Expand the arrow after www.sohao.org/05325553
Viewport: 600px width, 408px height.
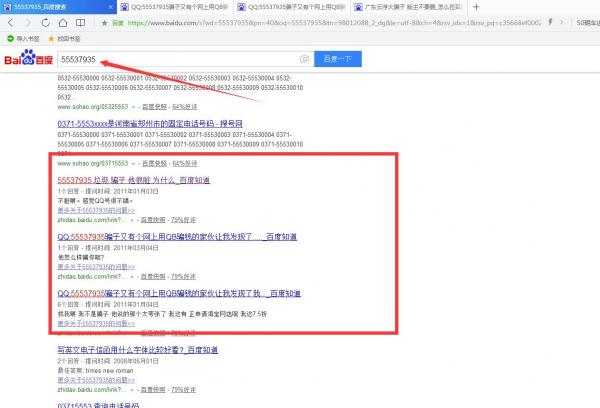pyautogui.click(x=134, y=107)
